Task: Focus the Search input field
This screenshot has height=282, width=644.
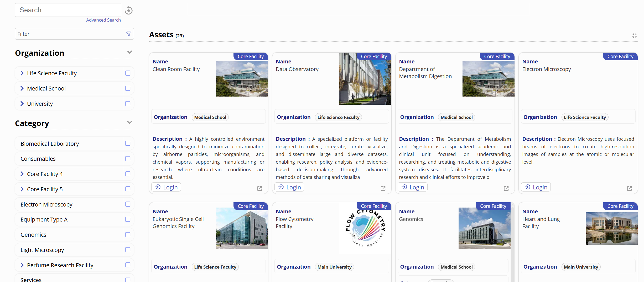Action: click(68, 10)
